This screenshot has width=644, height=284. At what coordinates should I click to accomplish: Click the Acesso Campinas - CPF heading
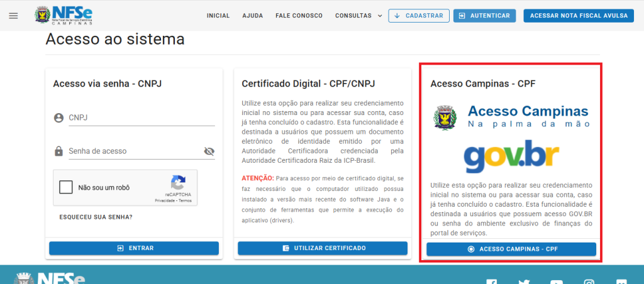pos(483,84)
